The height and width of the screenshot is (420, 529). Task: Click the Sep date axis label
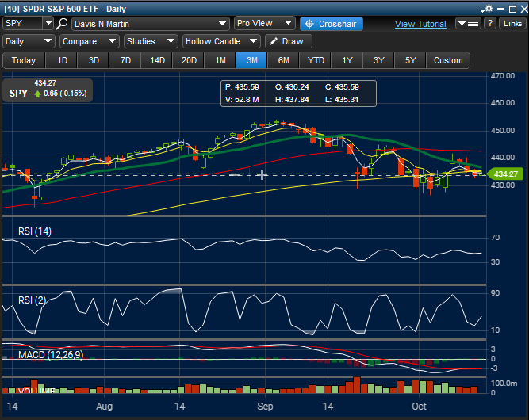point(265,407)
